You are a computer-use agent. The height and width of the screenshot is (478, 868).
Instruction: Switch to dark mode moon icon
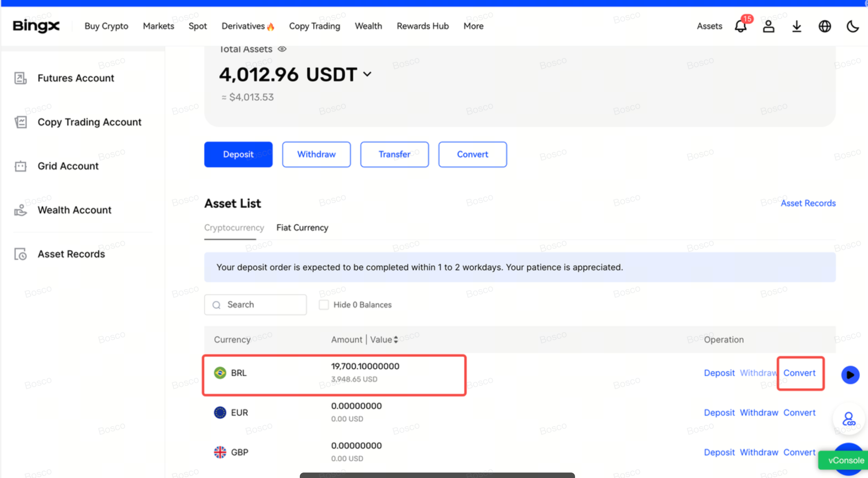(853, 26)
